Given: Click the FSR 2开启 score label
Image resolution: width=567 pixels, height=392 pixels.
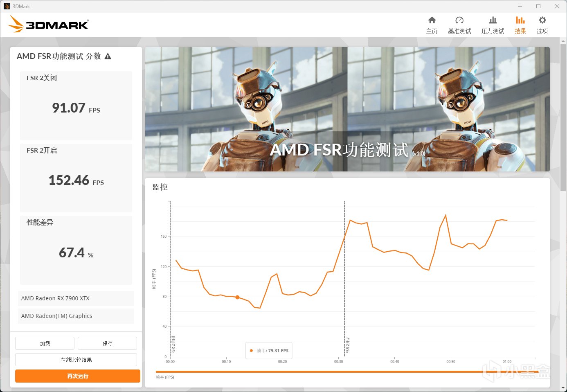Looking at the screenshot, I should pos(42,151).
